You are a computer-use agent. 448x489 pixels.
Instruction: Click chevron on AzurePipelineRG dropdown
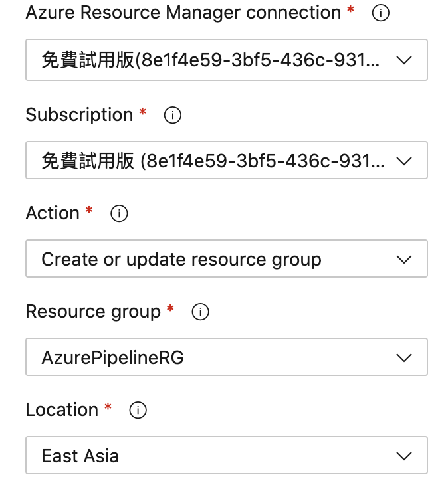(404, 357)
